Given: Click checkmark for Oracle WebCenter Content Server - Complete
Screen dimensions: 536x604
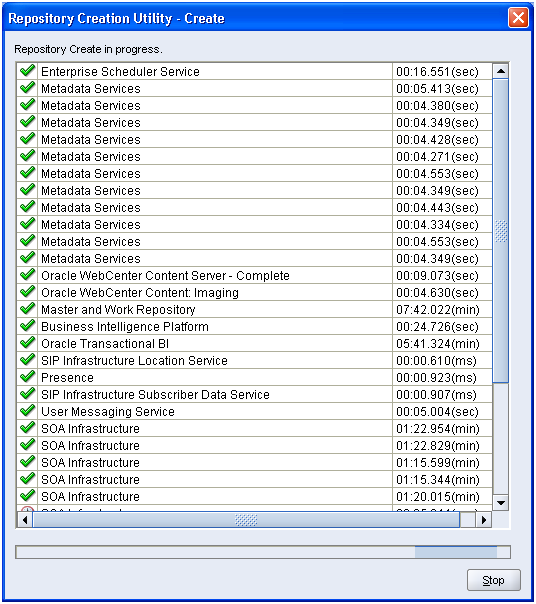Looking at the screenshot, I should (x=27, y=275).
